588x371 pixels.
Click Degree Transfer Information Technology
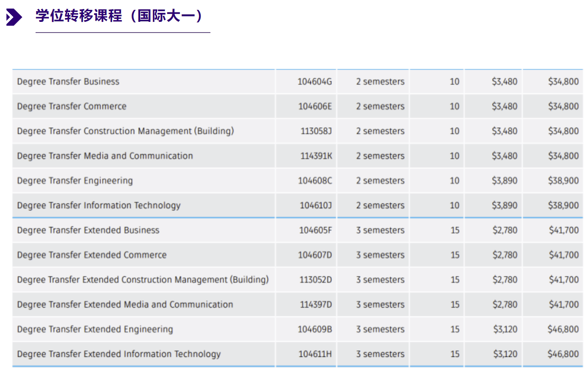(99, 206)
